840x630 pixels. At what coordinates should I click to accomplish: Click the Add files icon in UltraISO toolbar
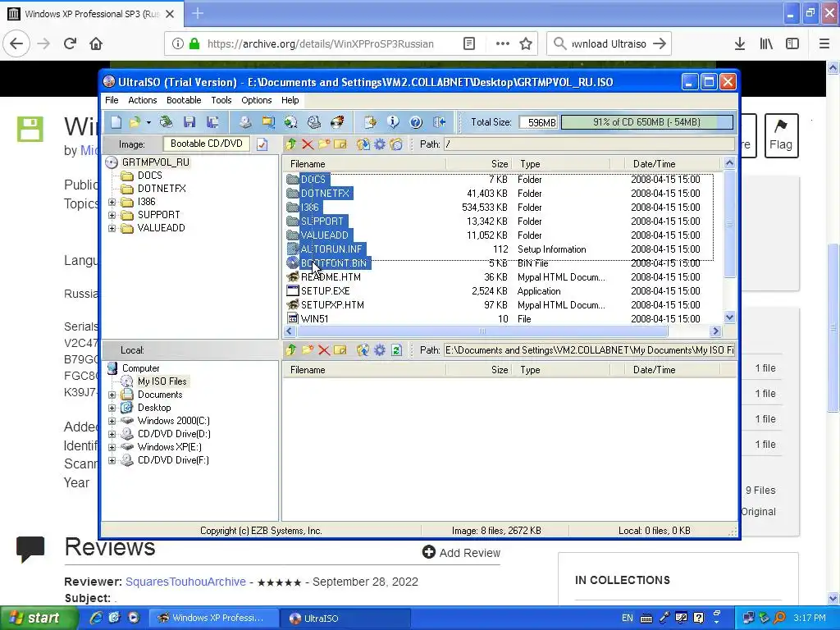[370, 122]
